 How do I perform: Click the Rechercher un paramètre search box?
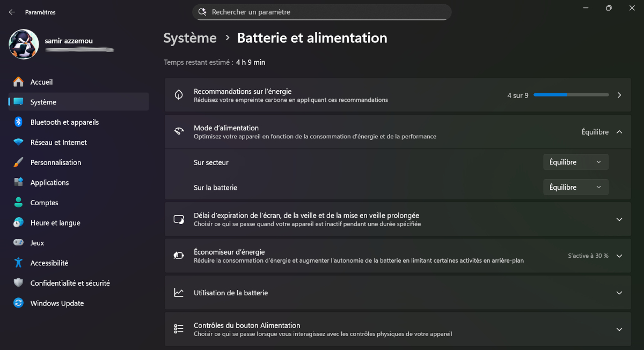pos(322,12)
